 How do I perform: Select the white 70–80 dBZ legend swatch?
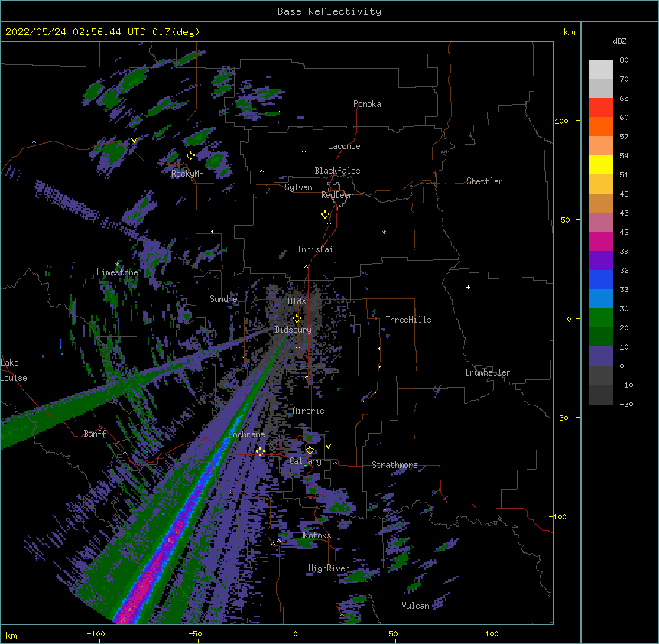point(601,70)
